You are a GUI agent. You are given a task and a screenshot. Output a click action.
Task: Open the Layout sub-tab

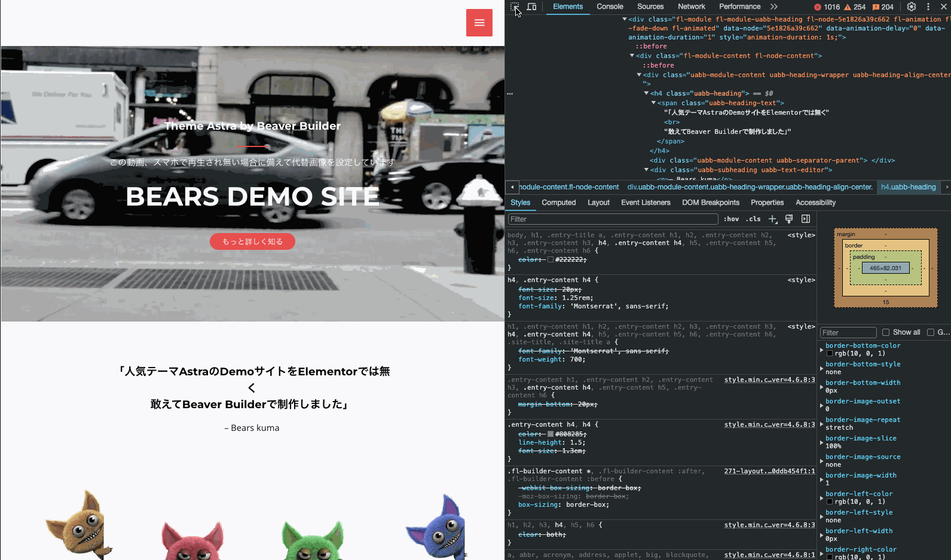598,203
